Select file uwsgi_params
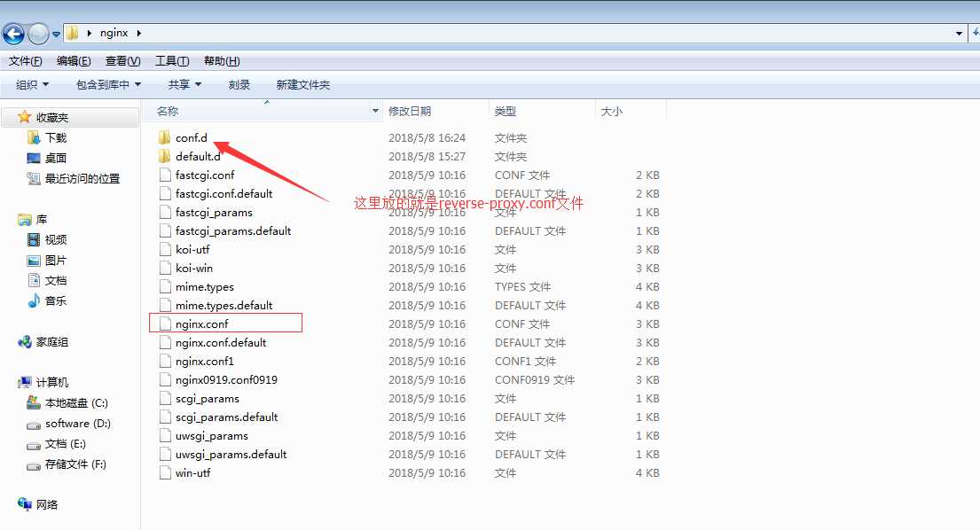Viewport: 980px width, 530px height. (x=211, y=436)
